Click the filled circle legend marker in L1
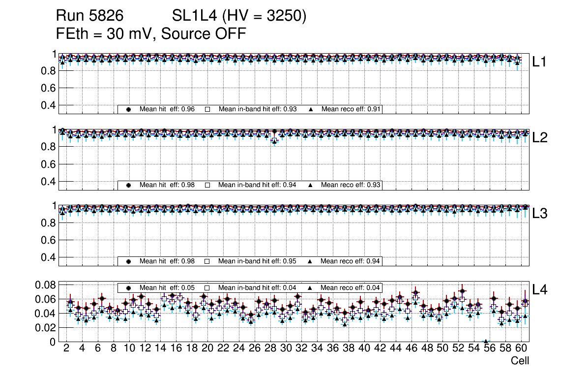The height and width of the screenshot is (380, 588). 129,109
